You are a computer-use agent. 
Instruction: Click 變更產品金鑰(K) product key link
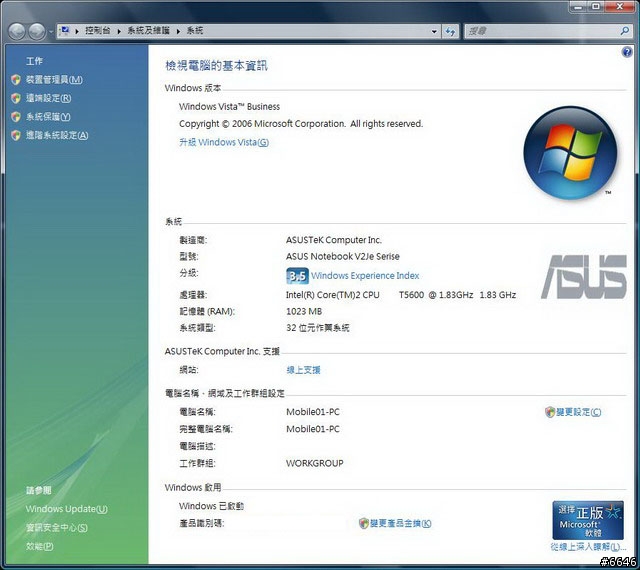400,523
